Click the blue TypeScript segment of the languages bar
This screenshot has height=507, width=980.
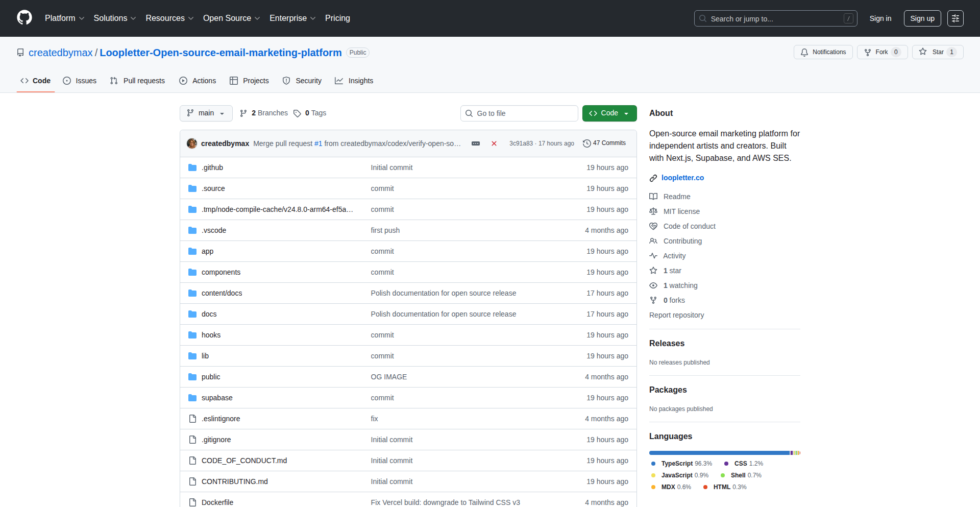[719, 453]
